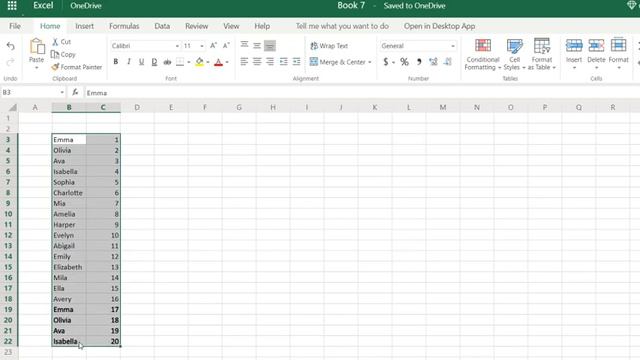Align text left horizontally
The image size is (640, 360).
coord(244,62)
